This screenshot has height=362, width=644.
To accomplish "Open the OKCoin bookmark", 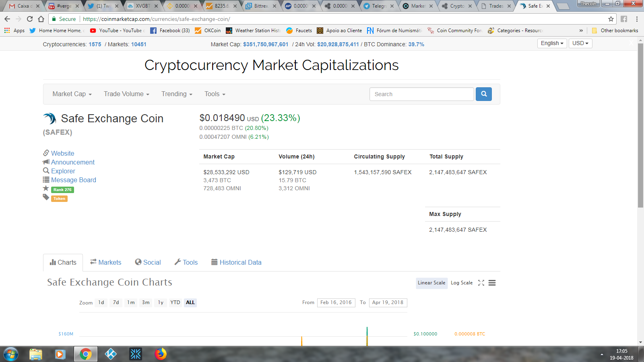I will pyautogui.click(x=208, y=31).
